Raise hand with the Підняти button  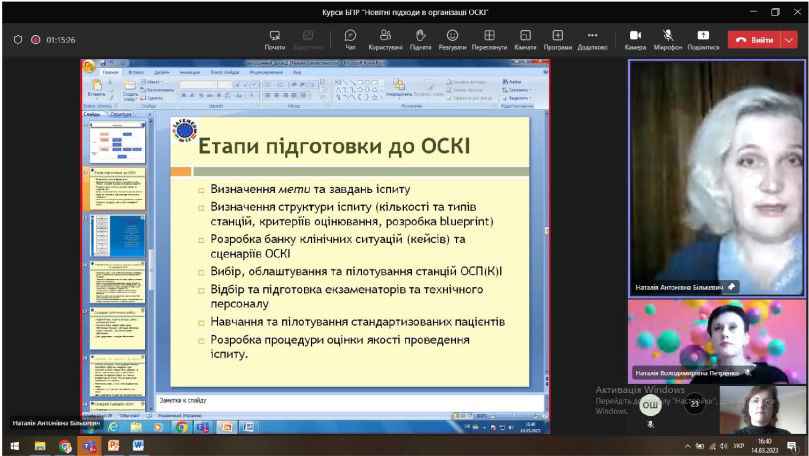pyautogui.click(x=420, y=39)
